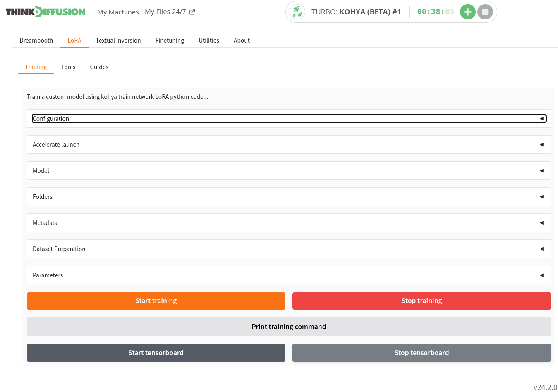Viewport: 558px width, 392px height.
Task: Click Stop tensorboard button
Action: pyautogui.click(x=421, y=353)
